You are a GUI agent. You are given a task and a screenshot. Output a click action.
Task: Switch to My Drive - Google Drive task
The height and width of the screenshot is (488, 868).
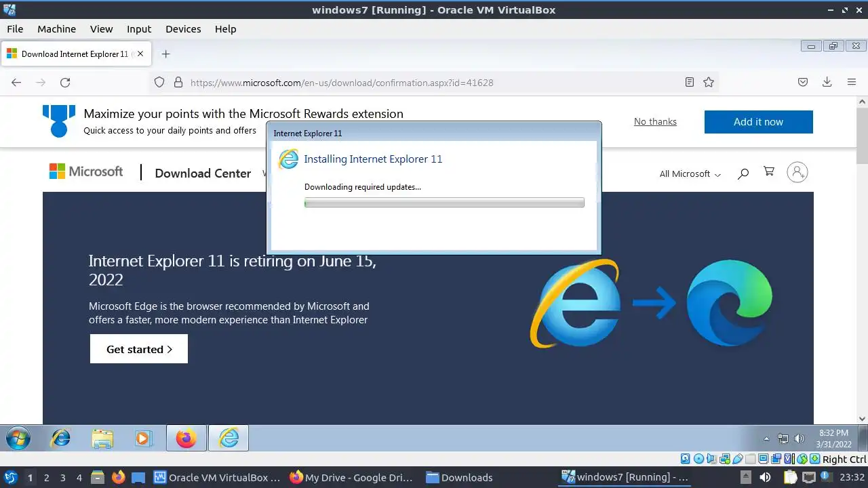pos(351,478)
